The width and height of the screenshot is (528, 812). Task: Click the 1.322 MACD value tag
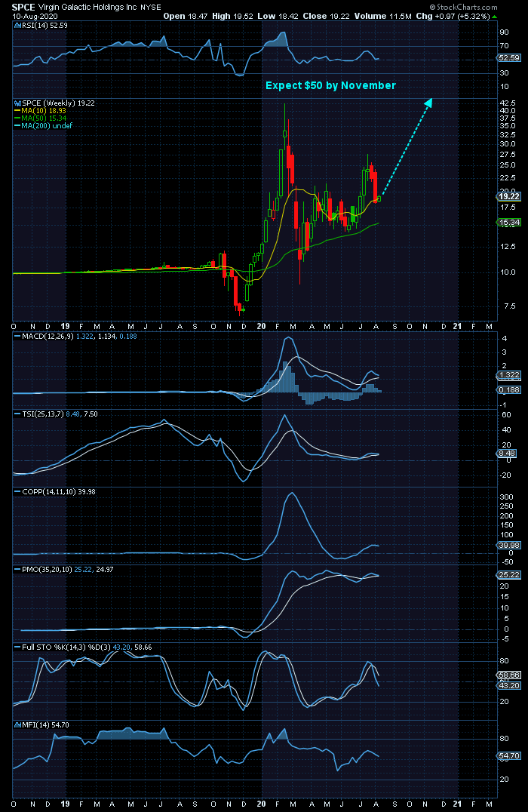[509, 375]
